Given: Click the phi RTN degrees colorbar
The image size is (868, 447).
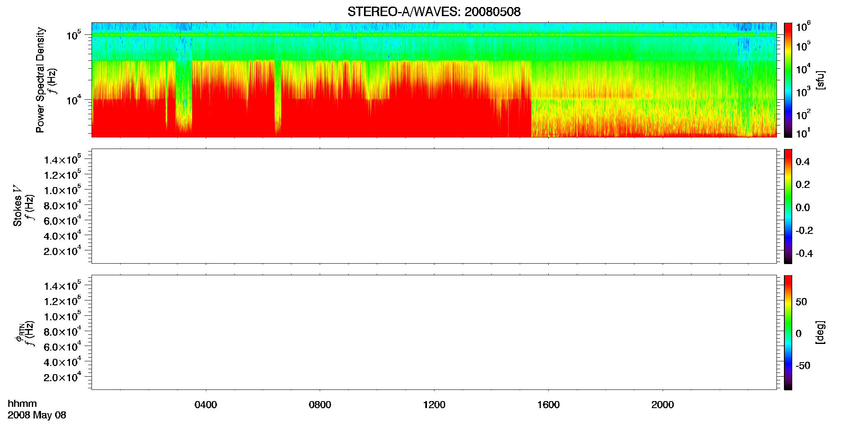Looking at the screenshot, I should [788, 332].
